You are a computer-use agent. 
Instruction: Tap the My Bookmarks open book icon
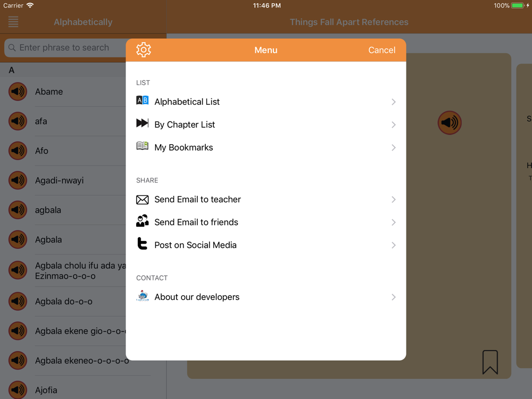(142, 146)
